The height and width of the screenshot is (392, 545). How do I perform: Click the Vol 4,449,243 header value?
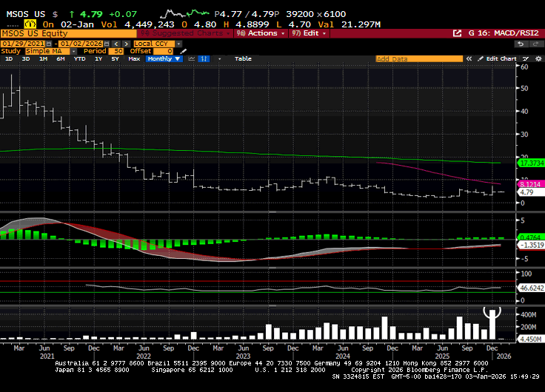[x=138, y=24]
